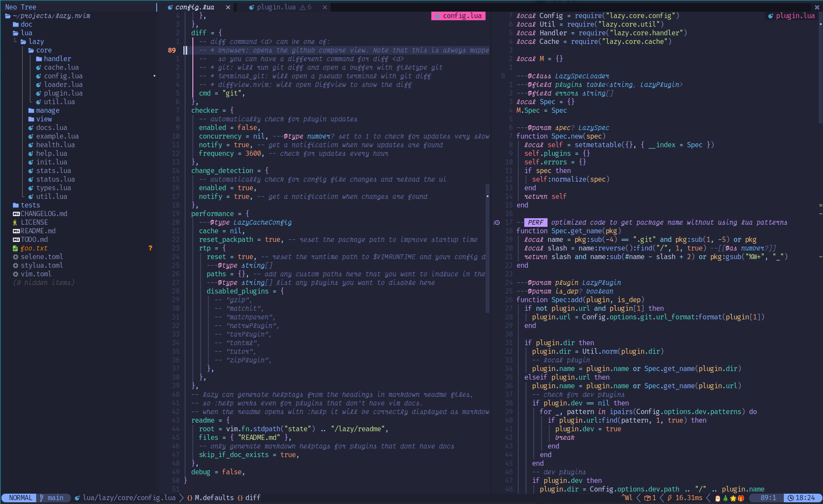Open TODO.md in the file tree
This screenshot has height=504, width=823.
coord(34,240)
